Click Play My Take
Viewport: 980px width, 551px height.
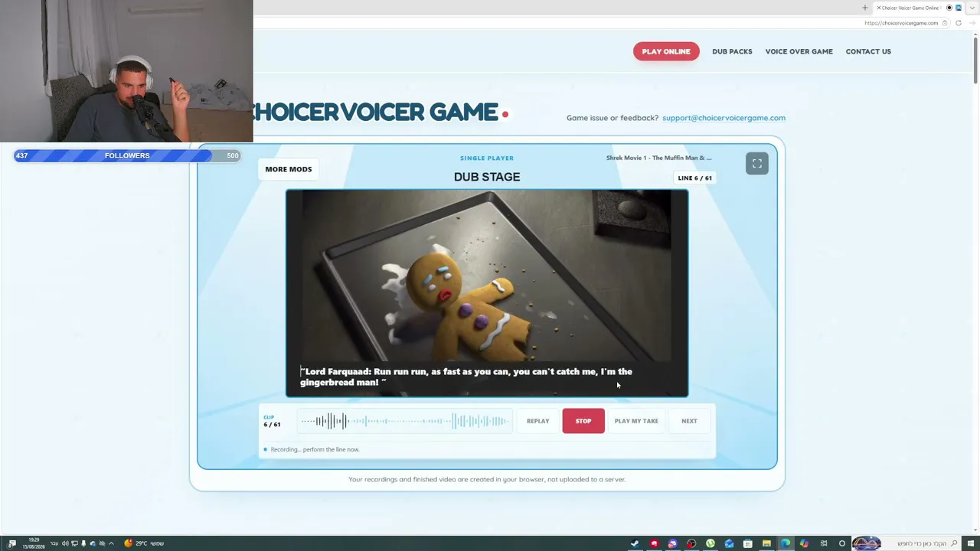pos(636,421)
